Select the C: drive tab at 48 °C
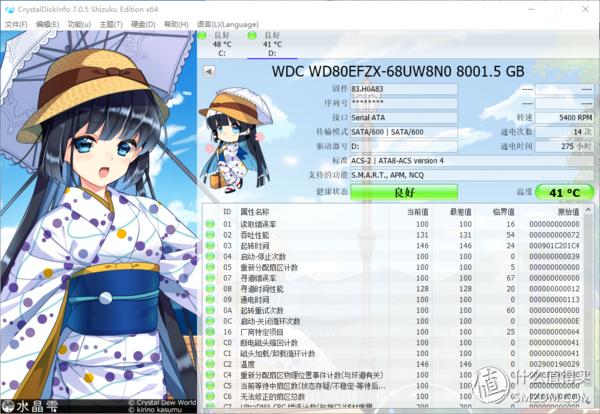This screenshot has width=600, height=414. [x=222, y=44]
